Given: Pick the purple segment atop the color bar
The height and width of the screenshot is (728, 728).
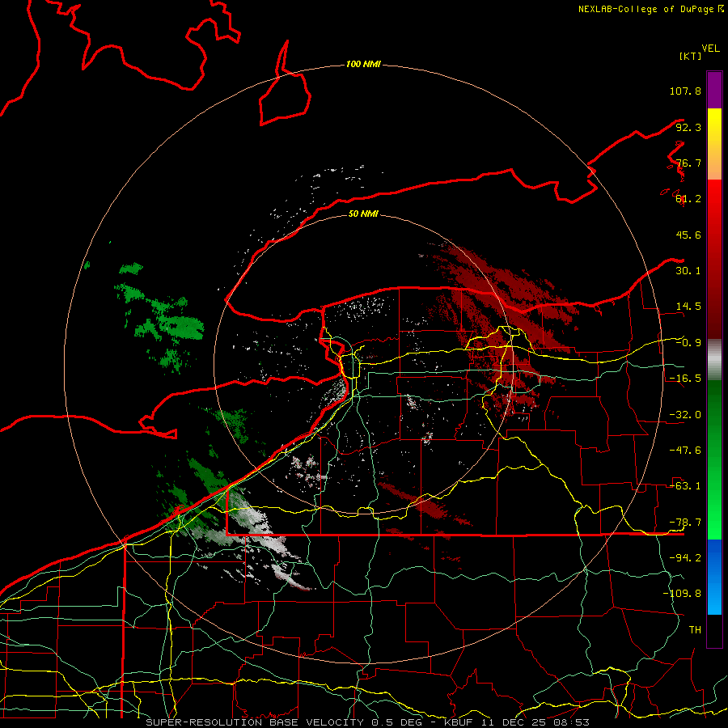Looking at the screenshot, I should (x=714, y=90).
